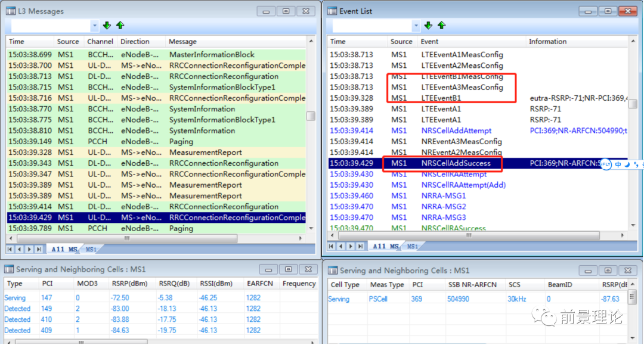Viewport: 644px width, 345px height.
Task: Select the 15:03:38.715 SystemInformationBlockType1 row
Action: 156,87
